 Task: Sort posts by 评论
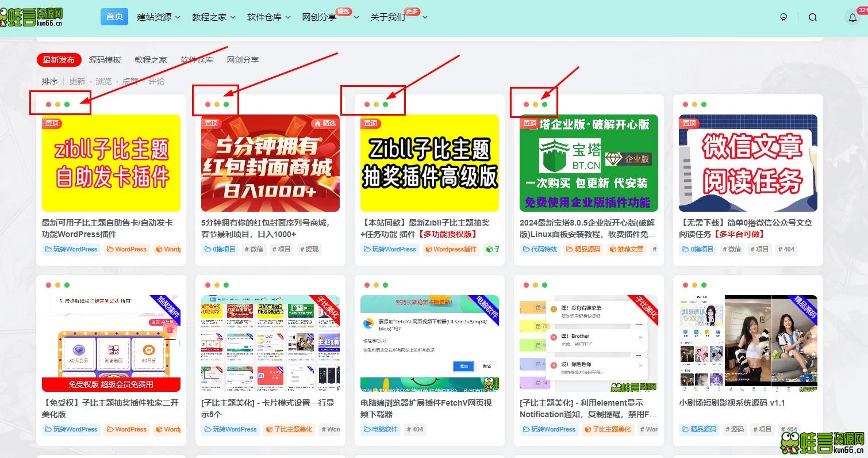pyautogui.click(x=156, y=82)
